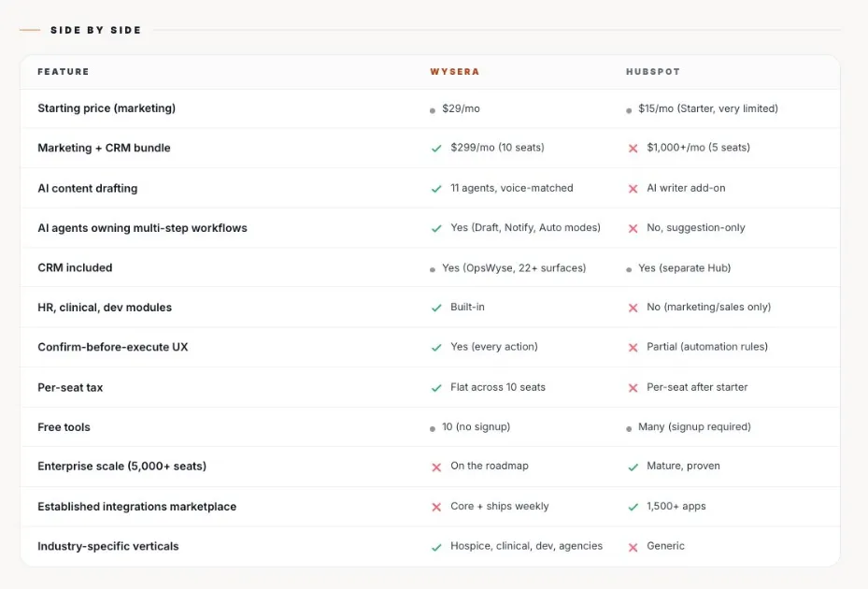Click the Many (signup required) text
868x589 pixels.
coord(694,426)
